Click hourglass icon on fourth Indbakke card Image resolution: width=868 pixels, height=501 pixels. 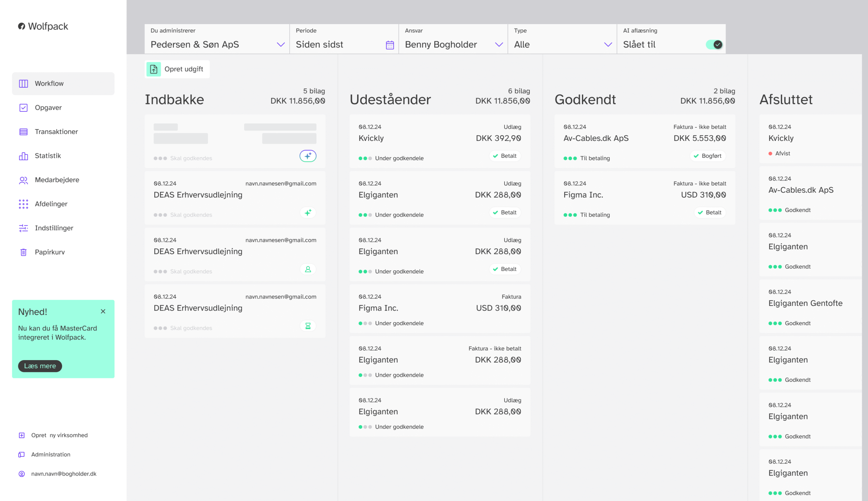click(x=308, y=326)
